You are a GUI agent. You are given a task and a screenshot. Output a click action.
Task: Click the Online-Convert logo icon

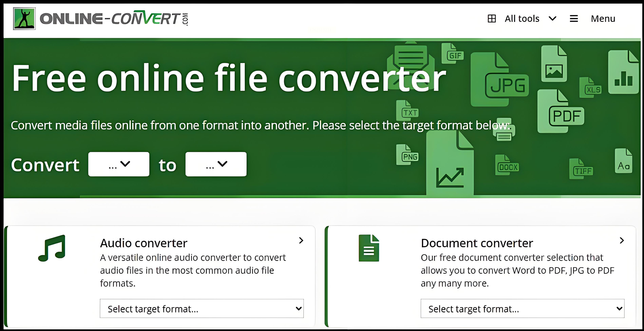coord(24,18)
